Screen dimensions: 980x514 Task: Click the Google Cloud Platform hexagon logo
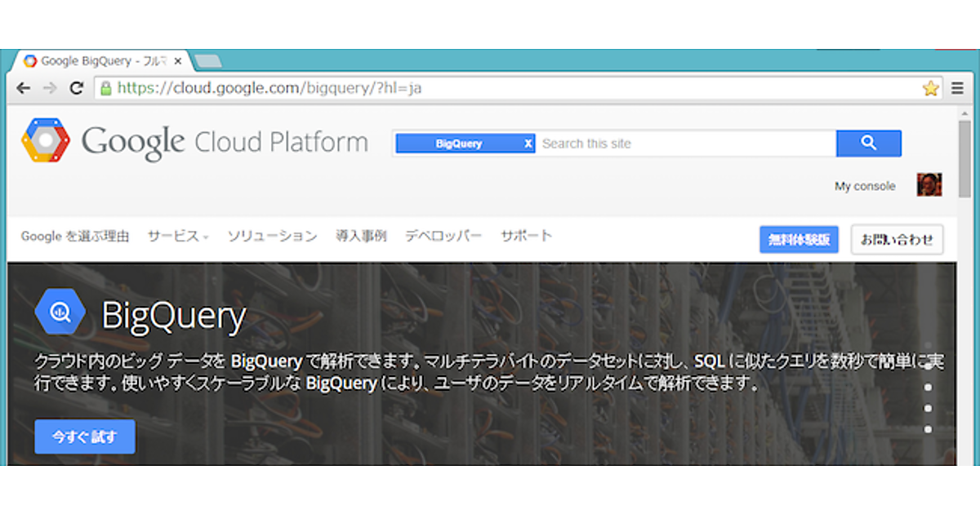click(45, 141)
